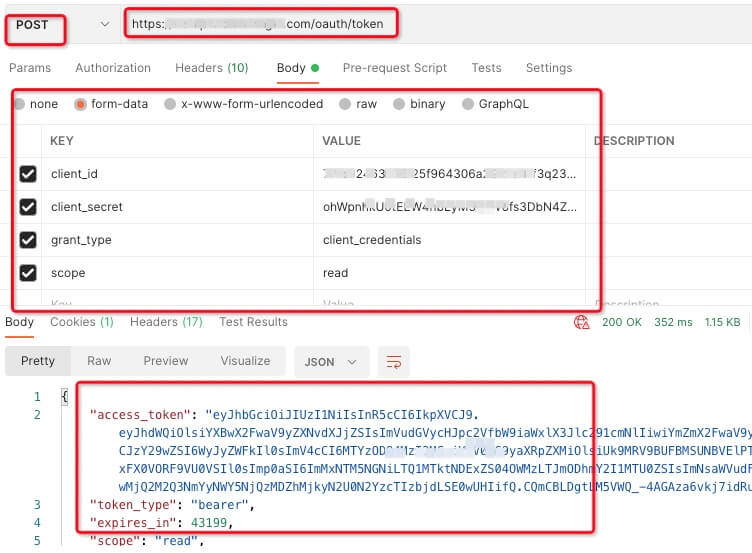
Task: Click the request URL input field
Action: pyautogui.click(x=260, y=24)
